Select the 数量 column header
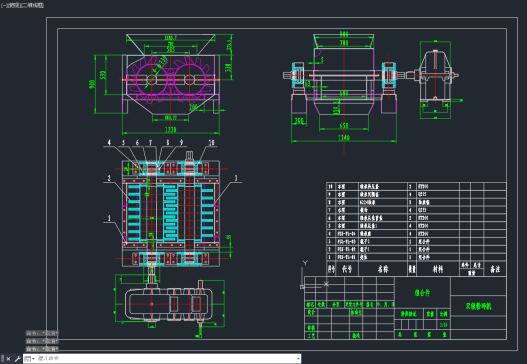Image resolution: width=527 pixels, height=364 pixels. click(412, 269)
